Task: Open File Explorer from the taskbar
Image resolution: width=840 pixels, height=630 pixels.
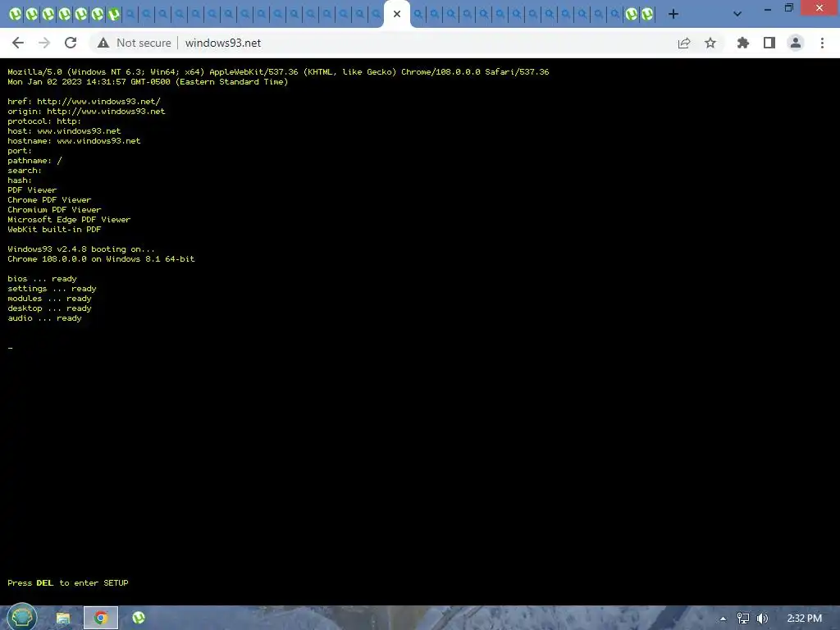Action: coord(63,619)
